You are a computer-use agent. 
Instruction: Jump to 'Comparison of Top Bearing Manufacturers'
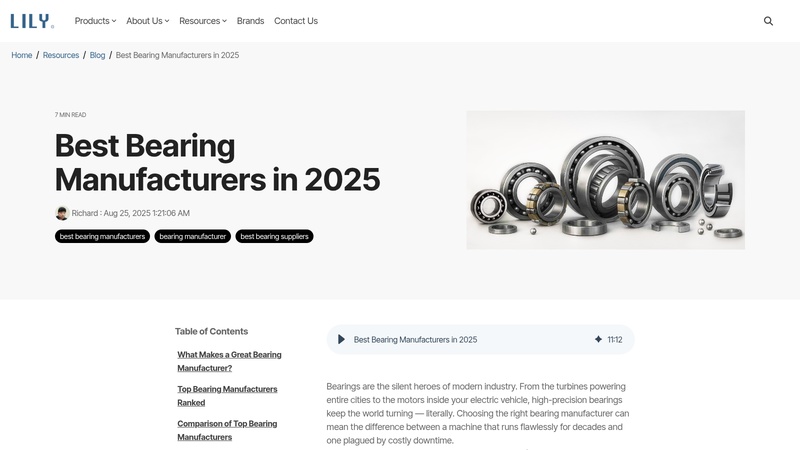227,430
